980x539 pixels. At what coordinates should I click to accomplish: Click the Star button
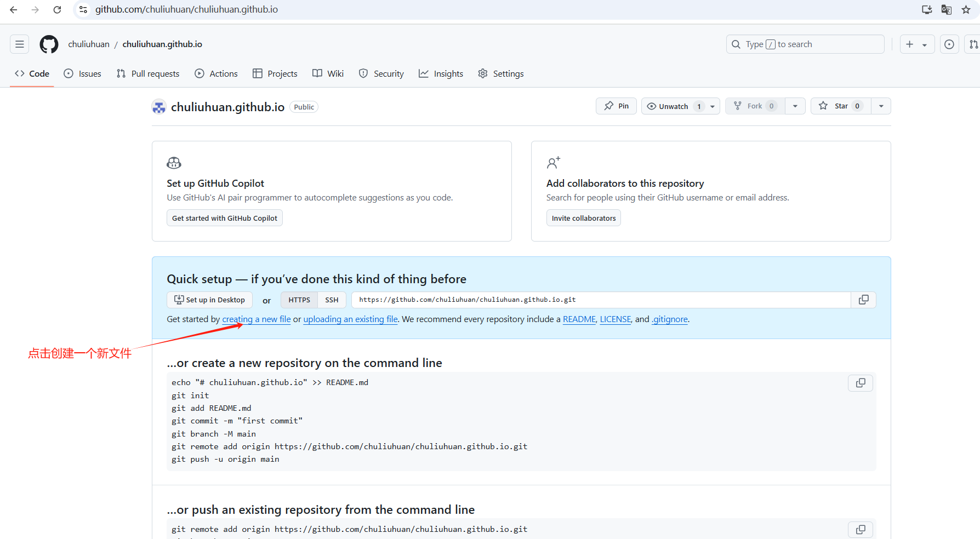pyautogui.click(x=841, y=106)
